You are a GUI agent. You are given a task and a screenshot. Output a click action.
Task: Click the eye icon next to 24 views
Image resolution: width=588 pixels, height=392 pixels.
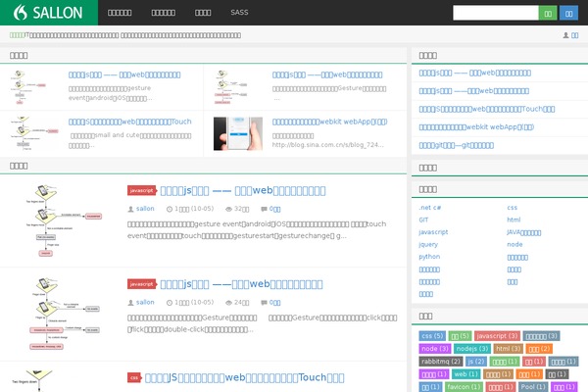pos(228,303)
